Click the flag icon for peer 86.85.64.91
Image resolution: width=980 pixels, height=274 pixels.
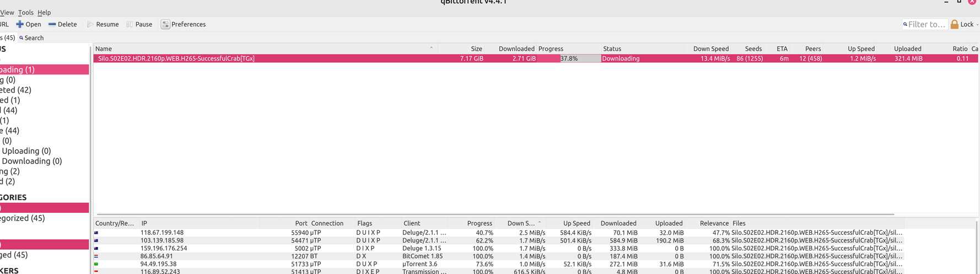(x=96, y=256)
